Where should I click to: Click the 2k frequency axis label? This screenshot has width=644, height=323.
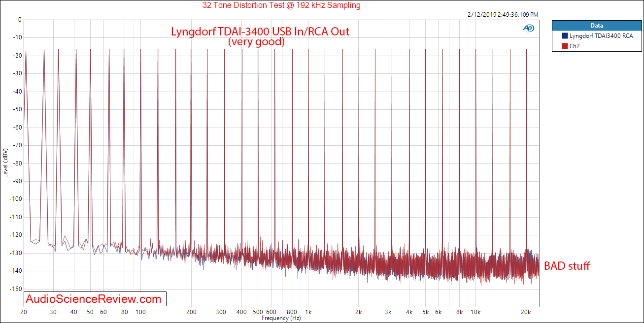point(359,312)
